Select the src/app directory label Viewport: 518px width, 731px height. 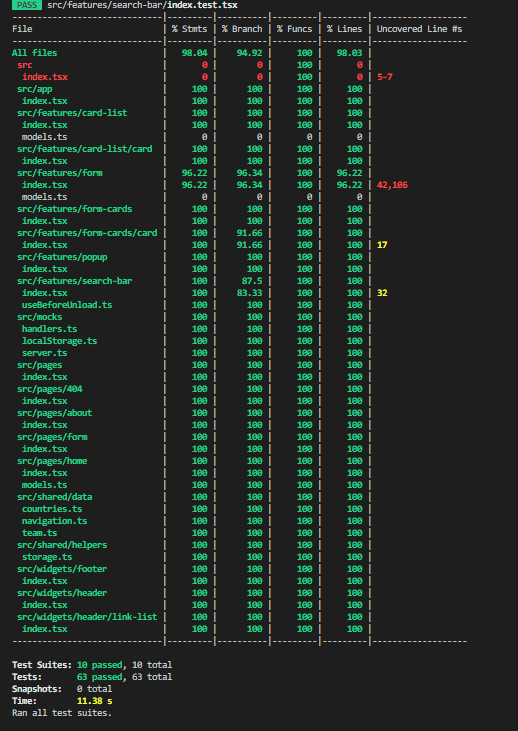click(x=35, y=89)
